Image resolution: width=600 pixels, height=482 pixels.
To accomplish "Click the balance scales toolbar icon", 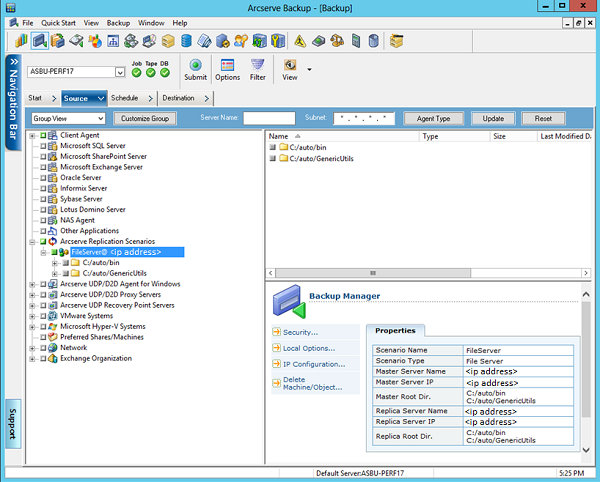I will coord(337,41).
